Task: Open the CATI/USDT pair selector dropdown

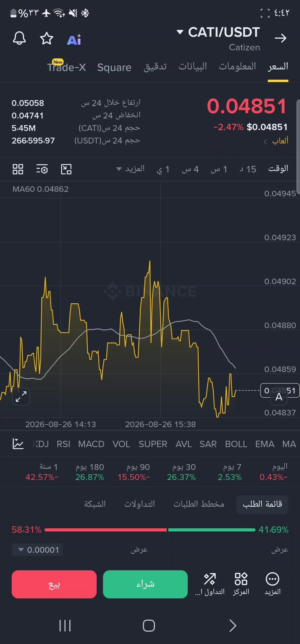Action: tap(218, 32)
